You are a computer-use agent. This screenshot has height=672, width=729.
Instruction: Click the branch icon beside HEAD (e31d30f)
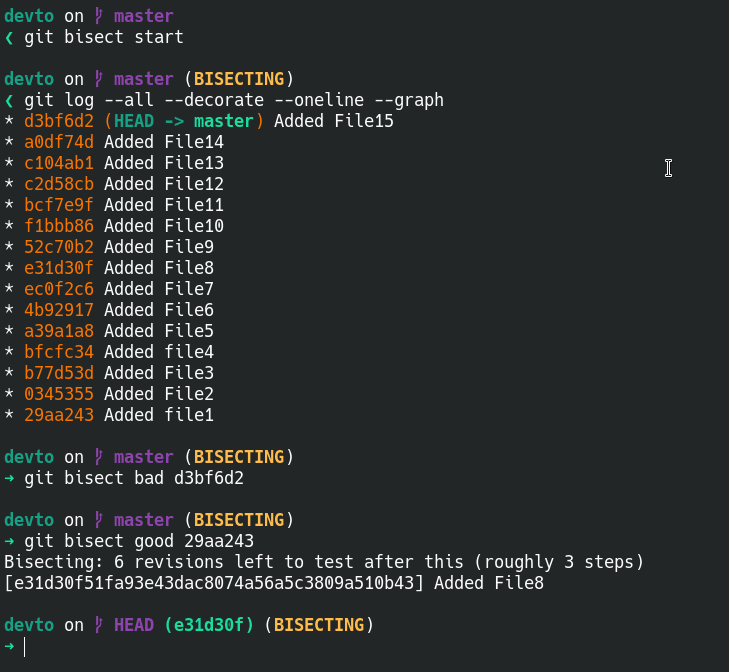[99, 625]
